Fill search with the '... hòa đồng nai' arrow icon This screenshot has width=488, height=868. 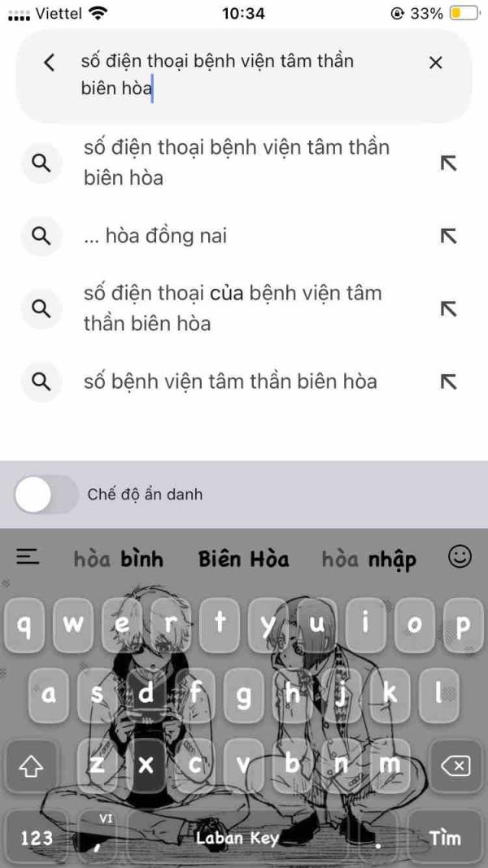tap(448, 237)
